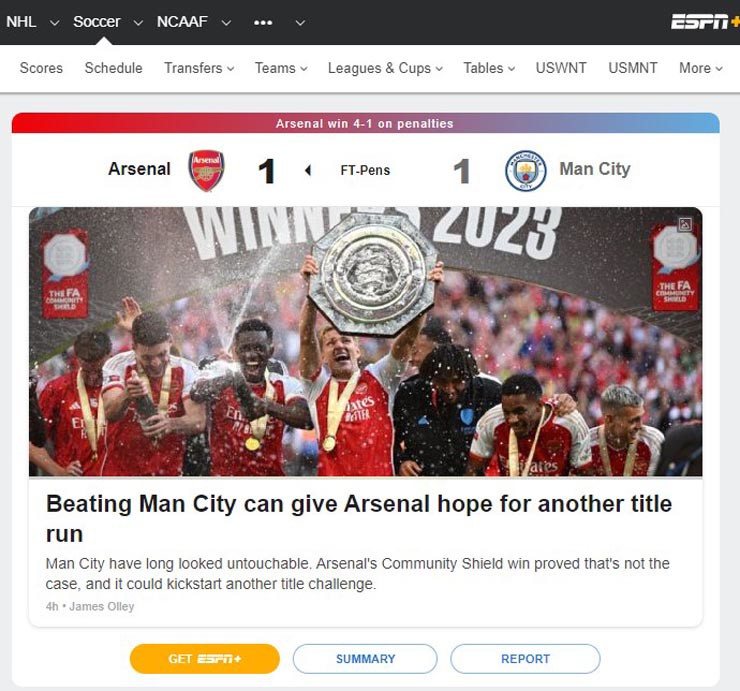
Task: Click the photo gallery icon on image
Action: tap(685, 224)
